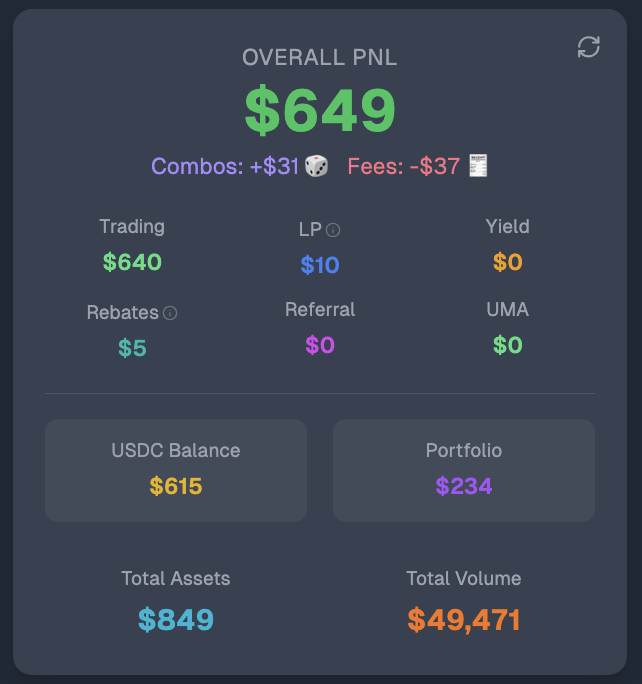The image size is (642, 684).
Task: Select the Combos +$31 label
Action: [x=225, y=166]
